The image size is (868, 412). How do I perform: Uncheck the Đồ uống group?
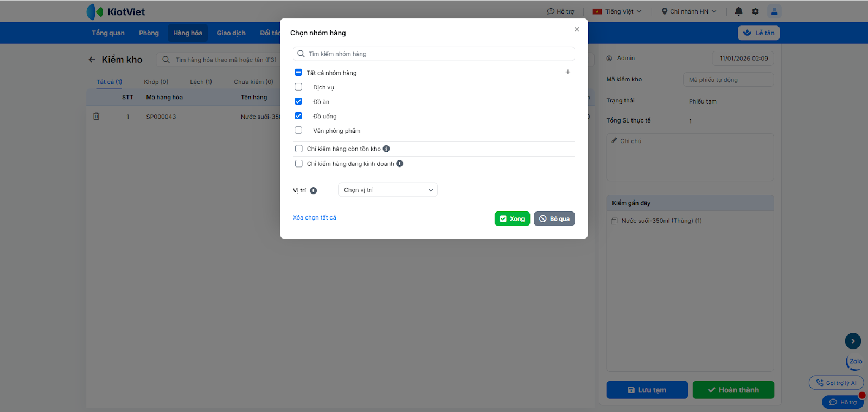coord(298,115)
